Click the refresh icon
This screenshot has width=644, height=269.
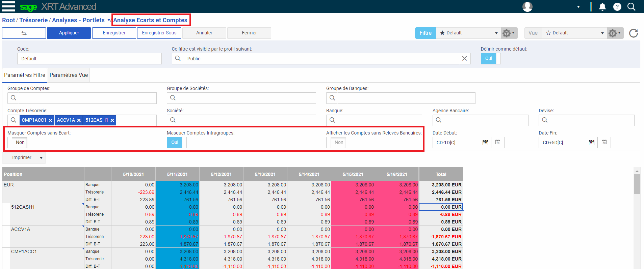(x=633, y=33)
